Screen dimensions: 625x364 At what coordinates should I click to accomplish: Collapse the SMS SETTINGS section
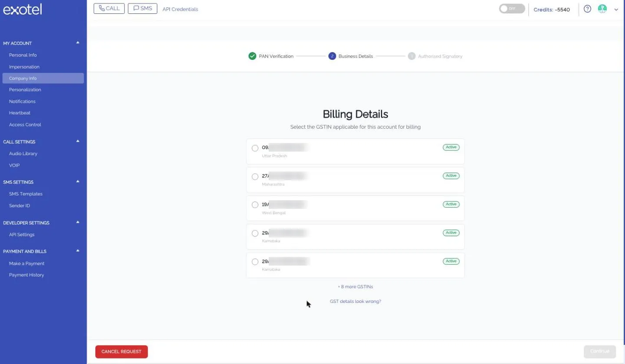pos(78,182)
